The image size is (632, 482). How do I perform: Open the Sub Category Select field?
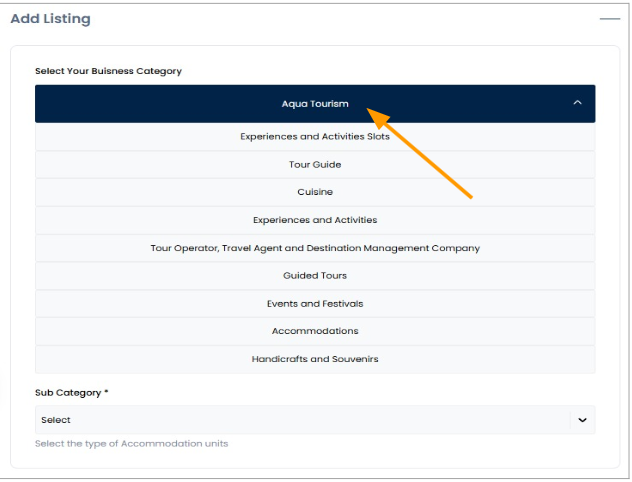tap(300, 420)
